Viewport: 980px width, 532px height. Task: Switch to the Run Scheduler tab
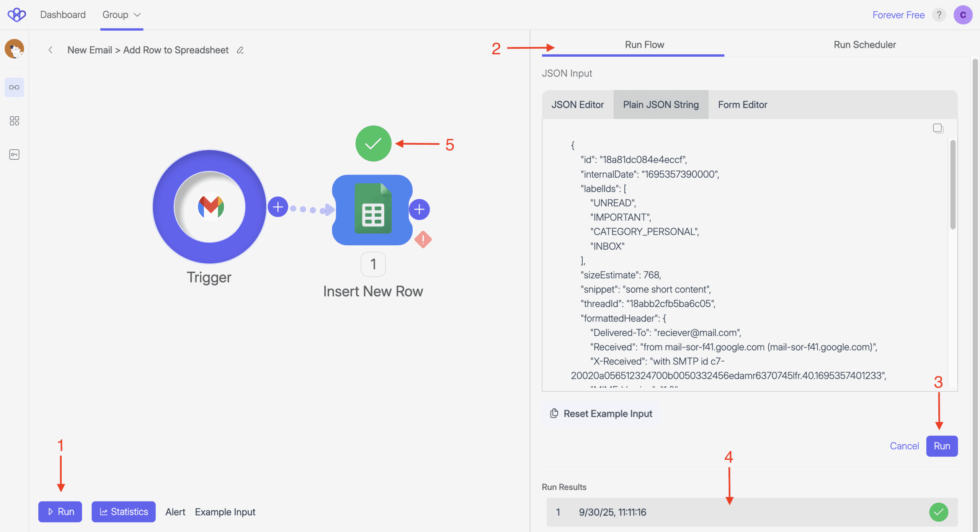tap(864, 45)
